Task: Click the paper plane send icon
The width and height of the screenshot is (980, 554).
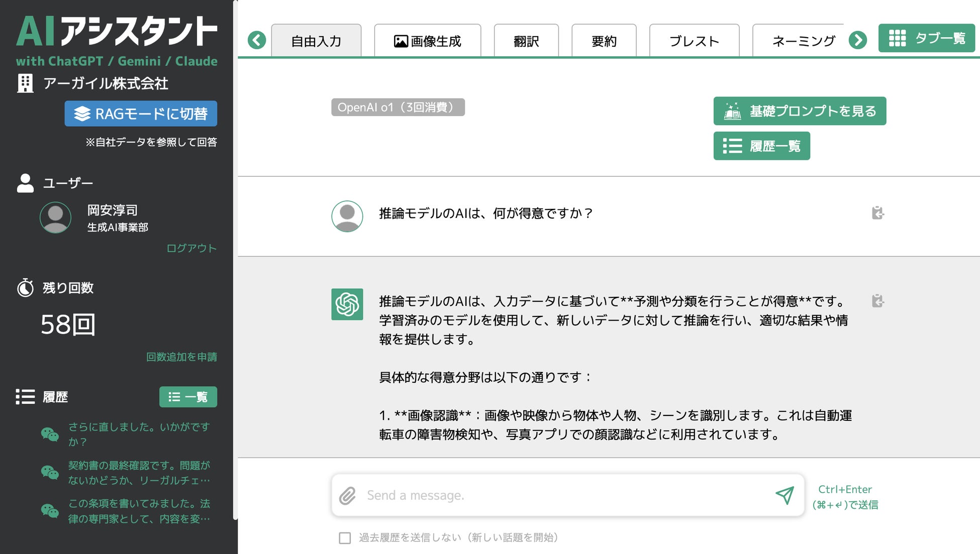Action: pos(785,495)
